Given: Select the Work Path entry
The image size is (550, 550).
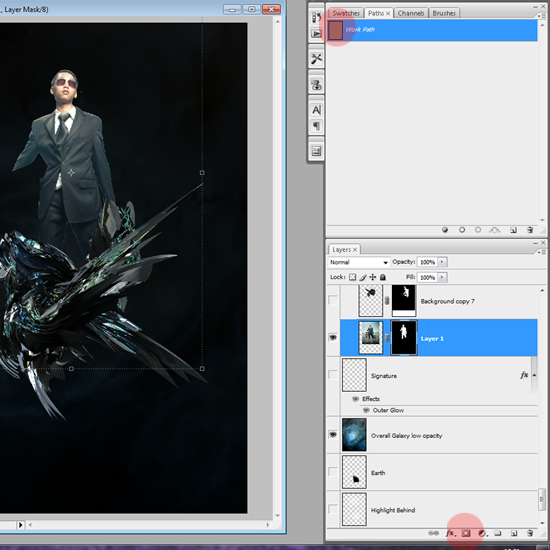Looking at the screenshot, I should 432,30.
